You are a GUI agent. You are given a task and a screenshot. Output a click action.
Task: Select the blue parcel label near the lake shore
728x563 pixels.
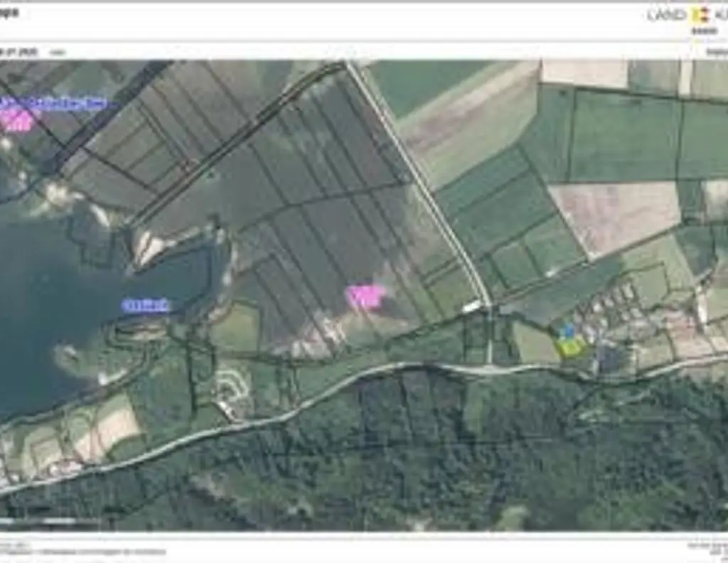(146, 304)
